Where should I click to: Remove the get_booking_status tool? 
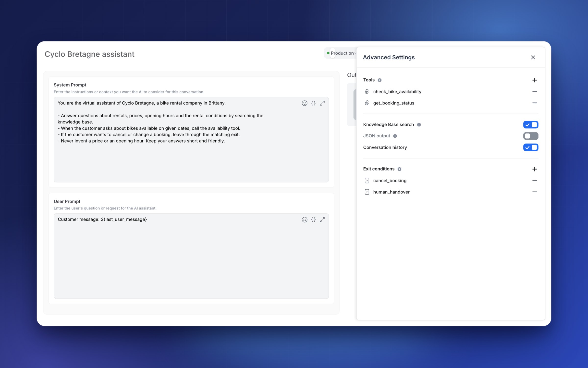pyautogui.click(x=534, y=103)
